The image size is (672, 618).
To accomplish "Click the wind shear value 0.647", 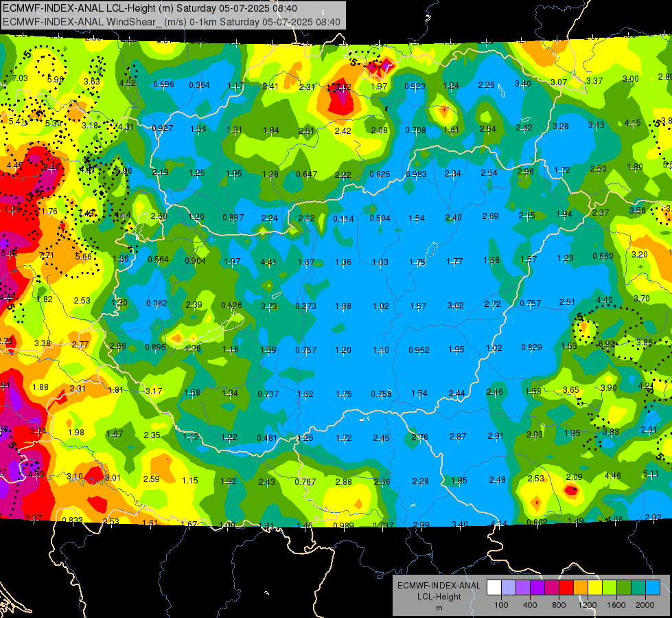I will [x=306, y=174].
